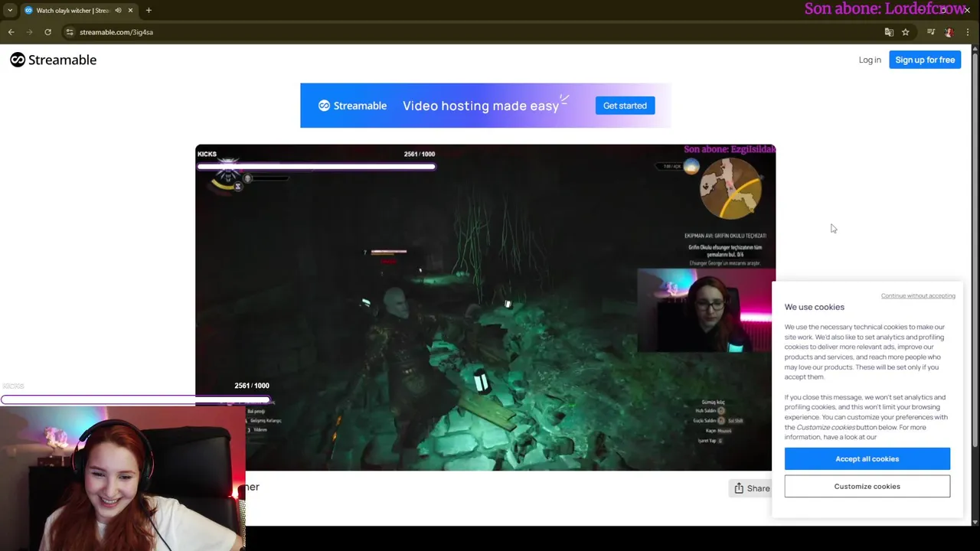Click Continue without accepting link
Screen dimensions: 980x551
pos(918,295)
